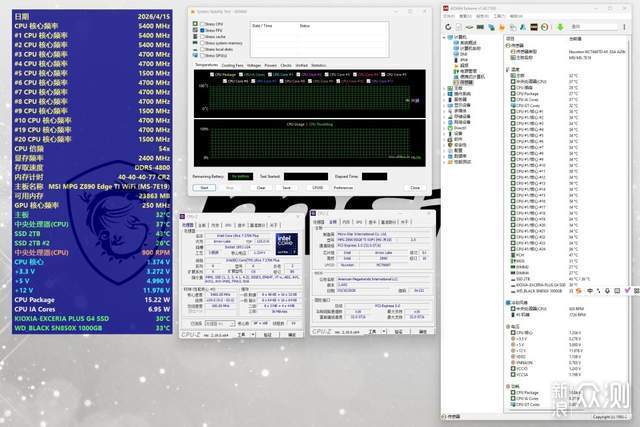Screen dimensions: 640x427
Task: Uncheck the Stress FPU checkbox
Action: tap(202, 30)
